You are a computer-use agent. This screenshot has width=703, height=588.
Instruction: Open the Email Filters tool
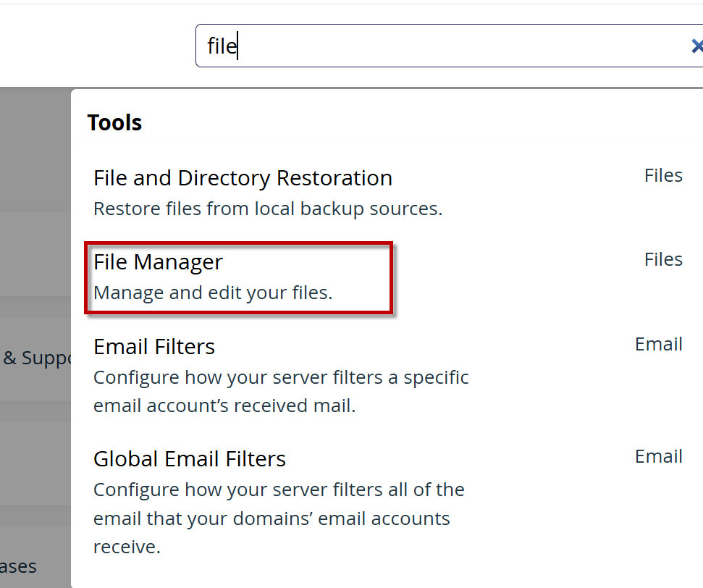[153, 347]
